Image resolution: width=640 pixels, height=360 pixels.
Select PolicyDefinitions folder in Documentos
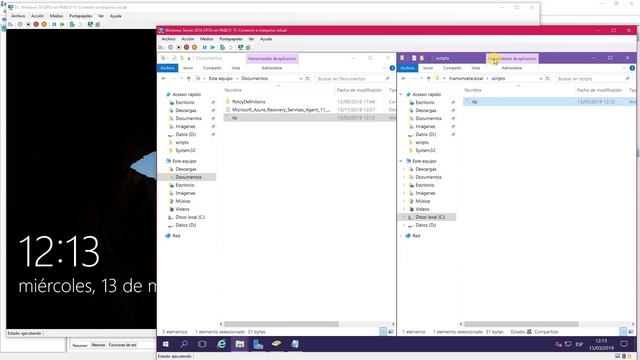(x=249, y=102)
